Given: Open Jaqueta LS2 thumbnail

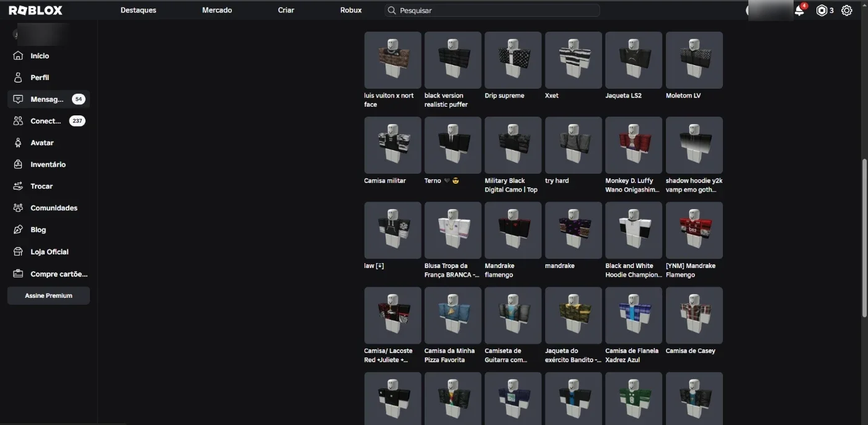Looking at the screenshot, I should pos(634,60).
